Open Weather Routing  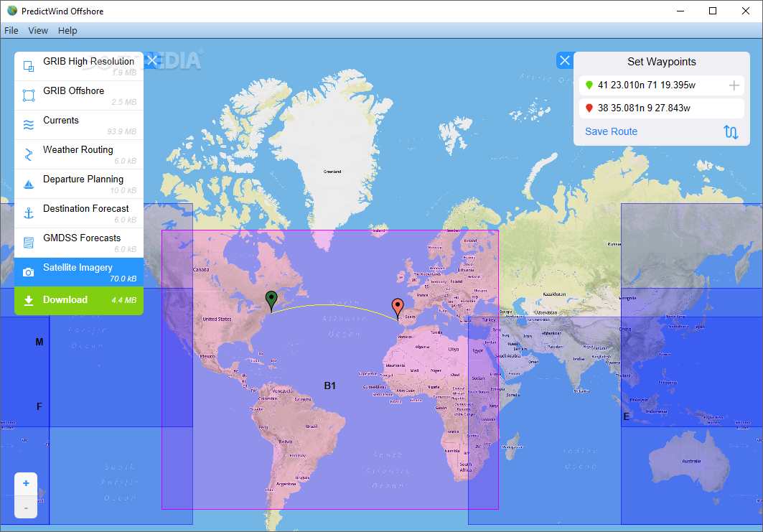[x=79, y=154]
